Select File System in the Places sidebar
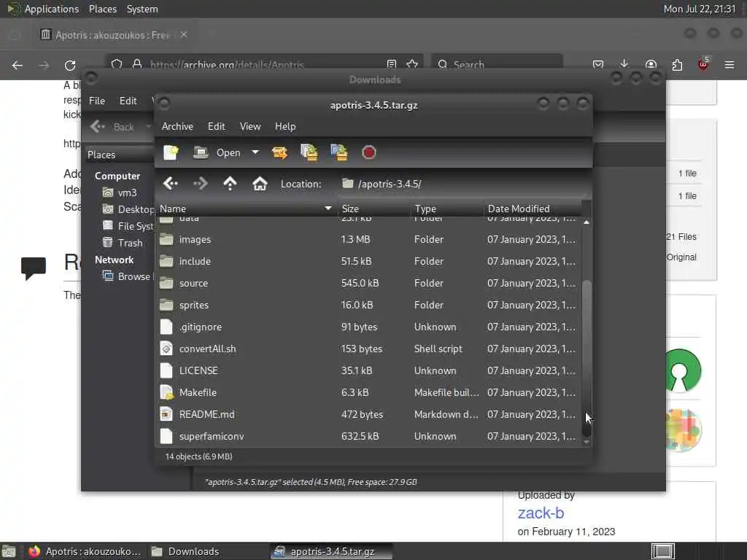 (128, 226)
